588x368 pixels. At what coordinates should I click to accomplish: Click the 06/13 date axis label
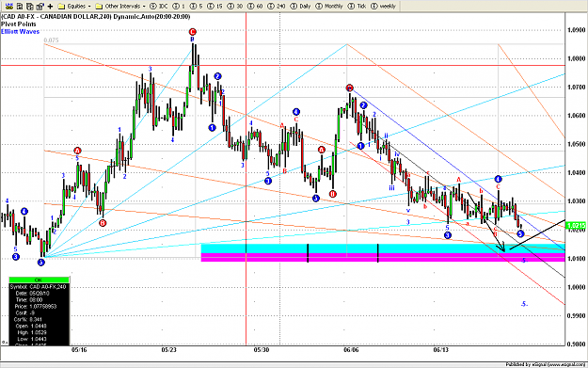(441, 349)
